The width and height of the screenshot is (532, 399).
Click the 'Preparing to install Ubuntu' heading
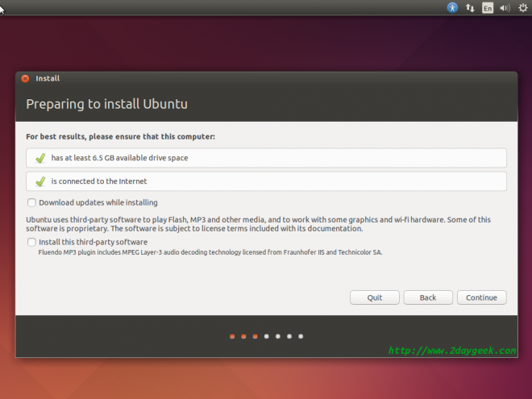tap(106, 104)
